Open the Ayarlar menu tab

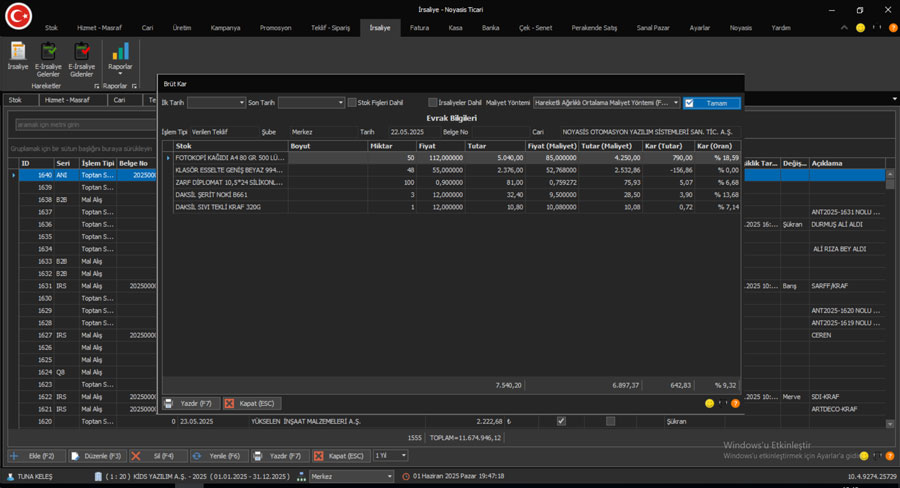point(700,28)
